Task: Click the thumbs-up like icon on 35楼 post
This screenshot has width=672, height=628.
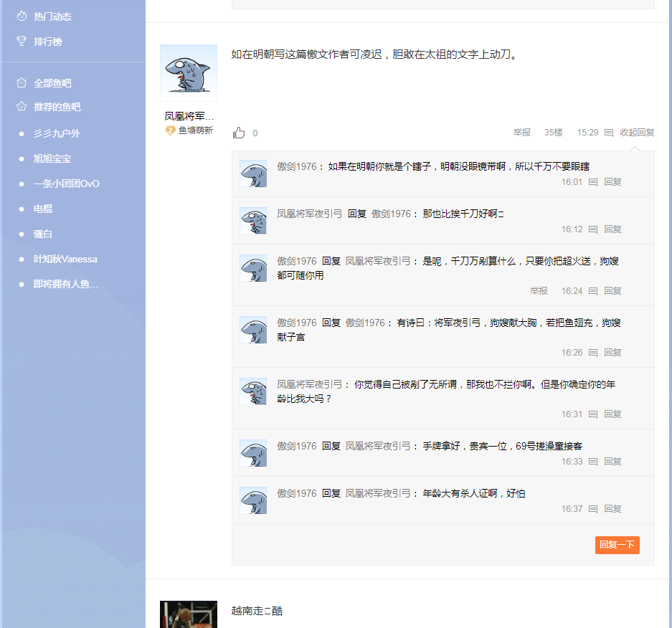Action: click(240, 133)
